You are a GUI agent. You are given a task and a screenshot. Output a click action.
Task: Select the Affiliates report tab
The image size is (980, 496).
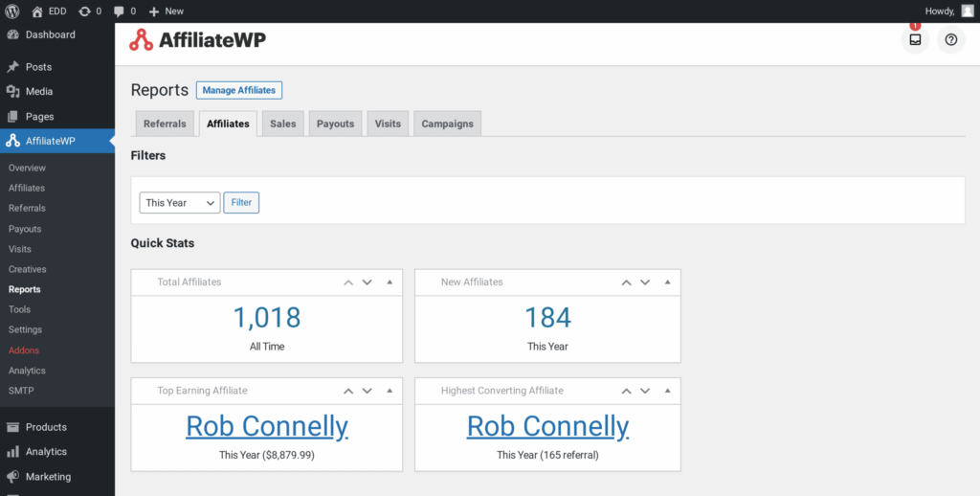pos(228,124)
